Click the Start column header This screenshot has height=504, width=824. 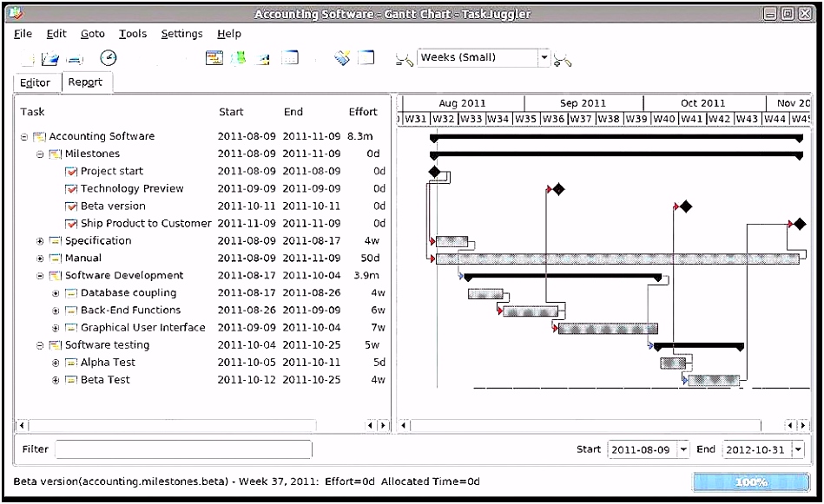tap(231, 112)
